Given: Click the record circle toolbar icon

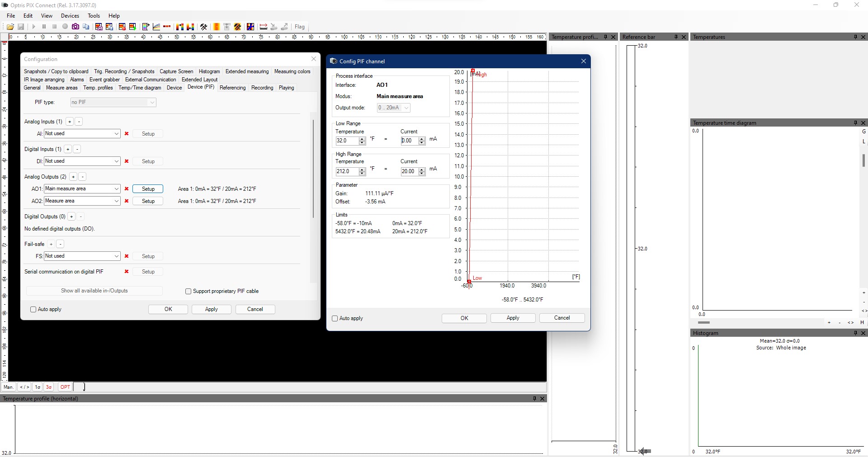Looking at the screenshot, I should (65, 27).
